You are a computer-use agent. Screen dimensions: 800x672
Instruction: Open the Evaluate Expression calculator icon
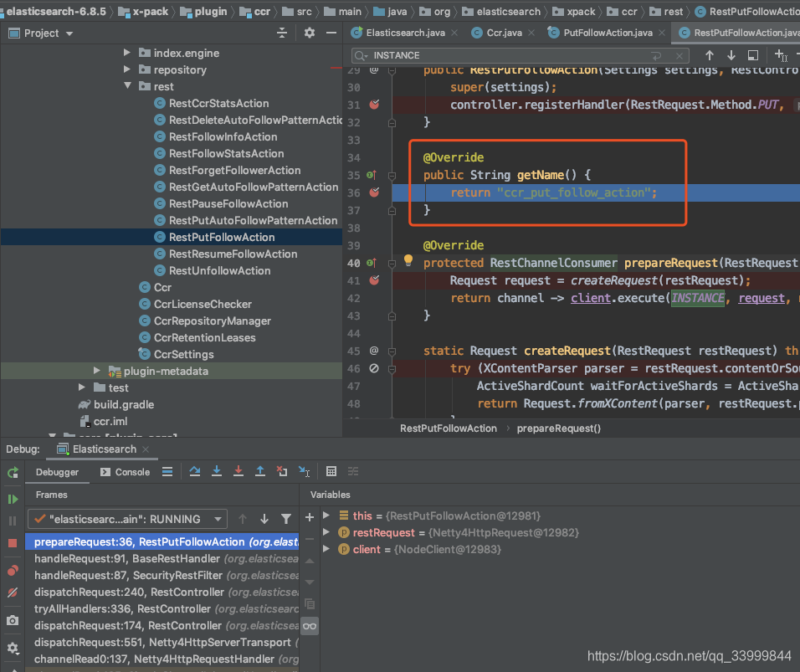332,472
